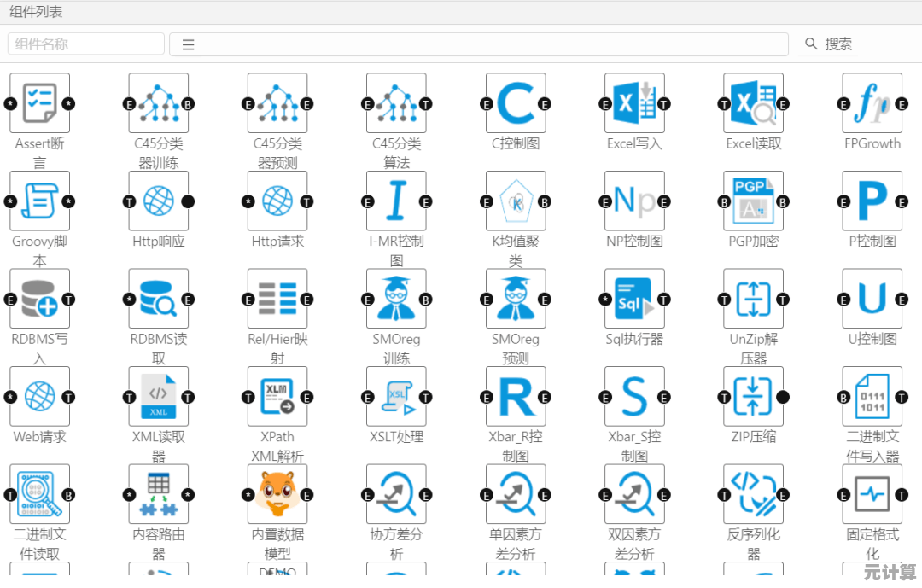Screen dimensions: 922x588
Task: Choose the UnZip解压器 component icon
Action: [x=753, y=300]
